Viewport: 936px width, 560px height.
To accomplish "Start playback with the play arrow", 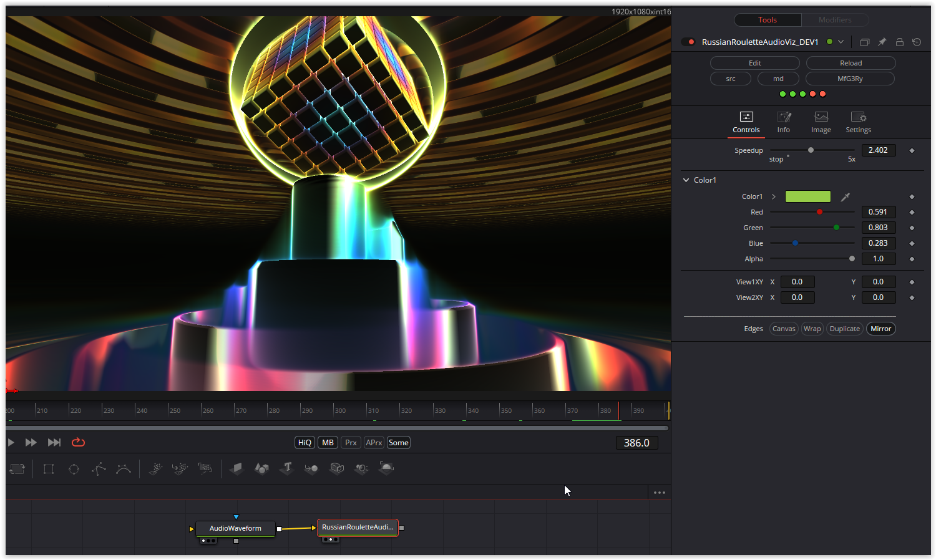I will point(11,442).
